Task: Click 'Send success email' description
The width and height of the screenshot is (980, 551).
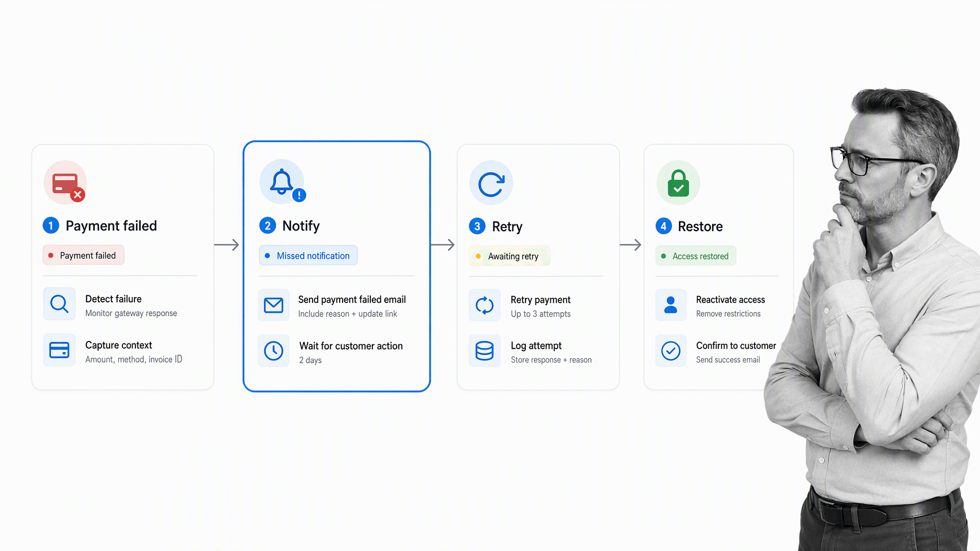Action: tap(728, 360)
